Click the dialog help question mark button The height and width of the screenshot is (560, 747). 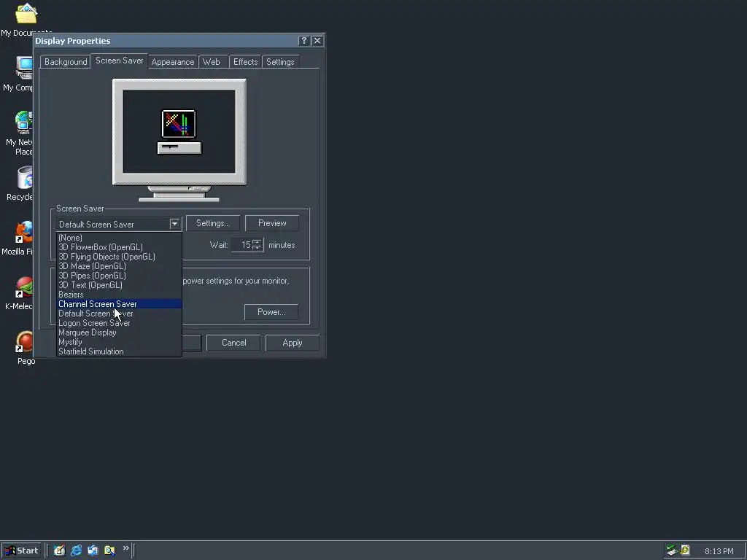(304, 41)
